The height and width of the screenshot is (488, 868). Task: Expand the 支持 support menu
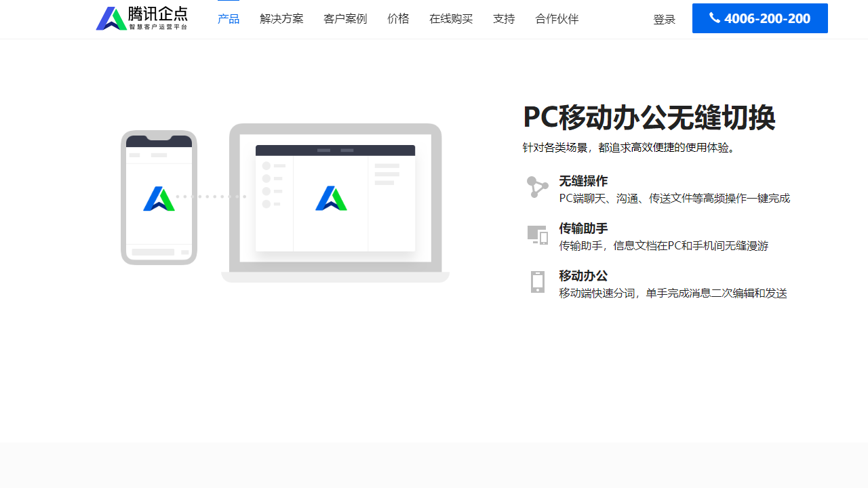[504, 19]
